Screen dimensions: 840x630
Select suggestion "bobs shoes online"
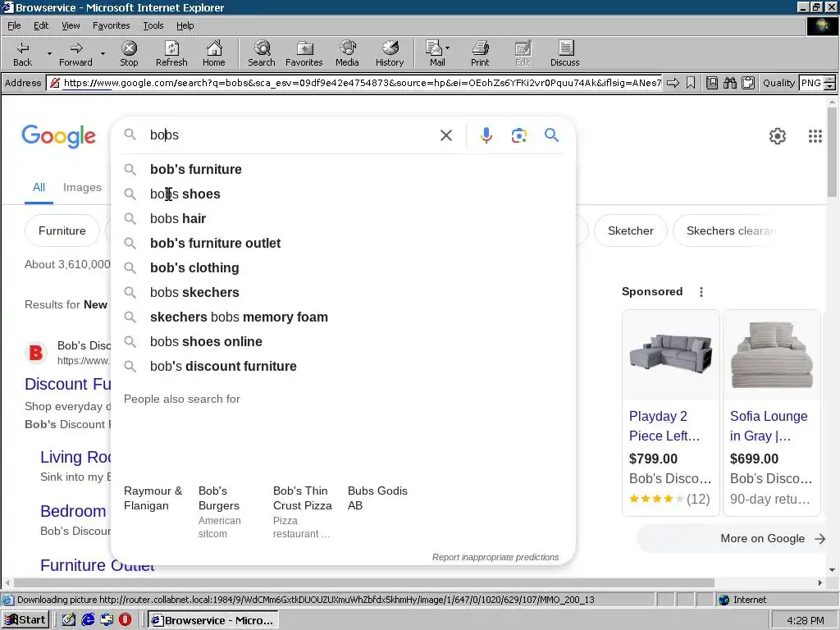[x=343, y=342]
